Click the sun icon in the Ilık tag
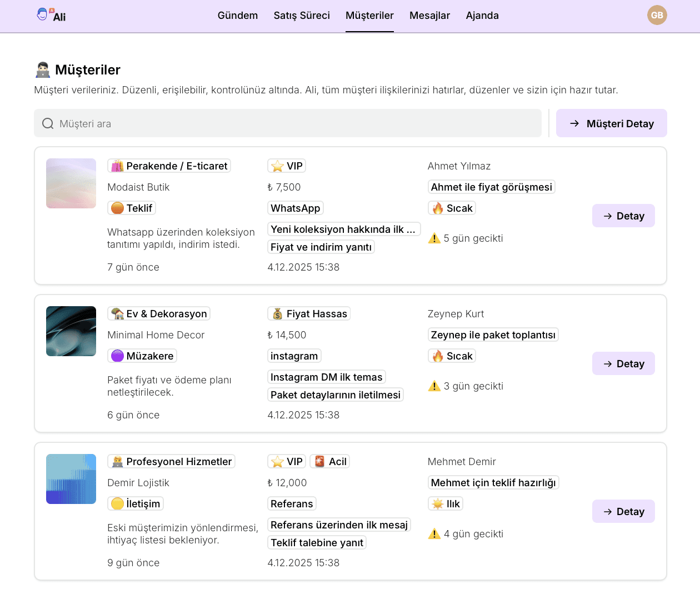 (x=438, y=504)
